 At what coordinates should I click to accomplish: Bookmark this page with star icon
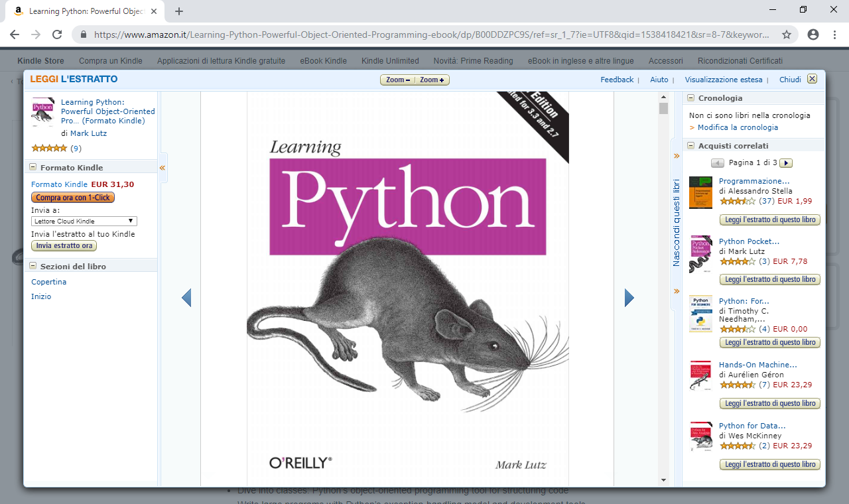(787, 34)
